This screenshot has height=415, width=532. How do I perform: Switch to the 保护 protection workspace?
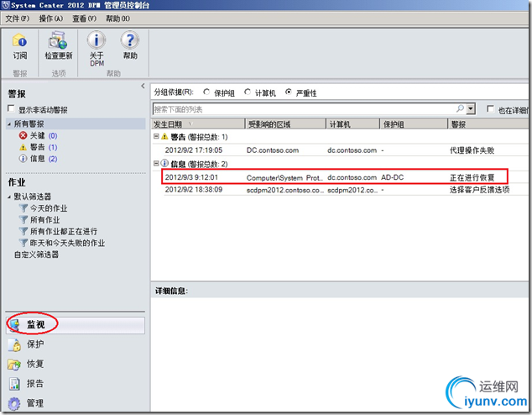tap(27, 344)
